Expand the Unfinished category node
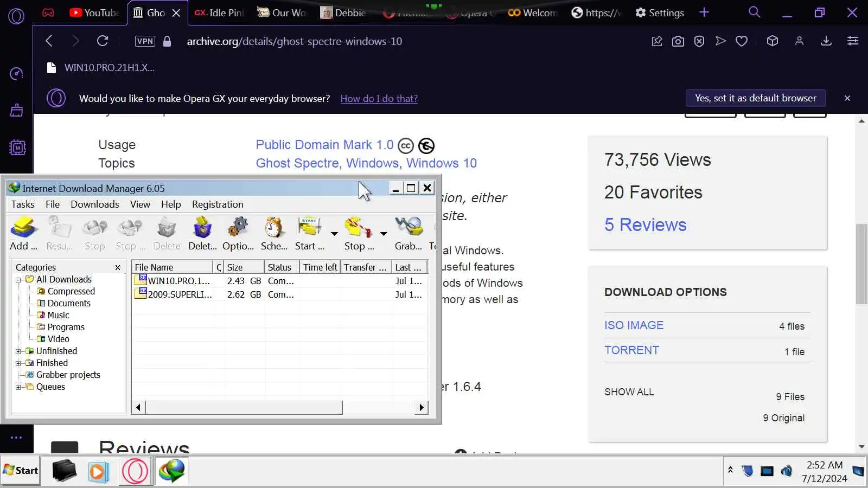This screenshot has width=868, height=488. pyautogui.click(x=18, y=351)
